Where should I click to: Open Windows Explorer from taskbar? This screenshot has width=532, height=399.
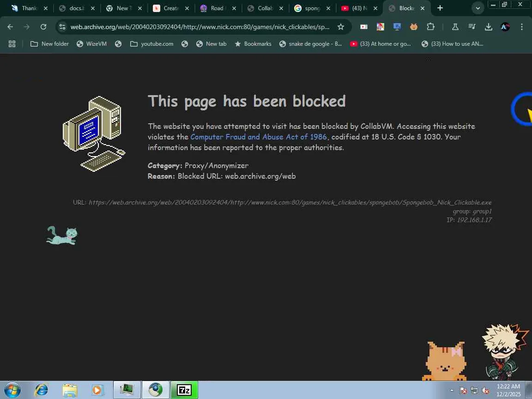(x=70, y=390)
